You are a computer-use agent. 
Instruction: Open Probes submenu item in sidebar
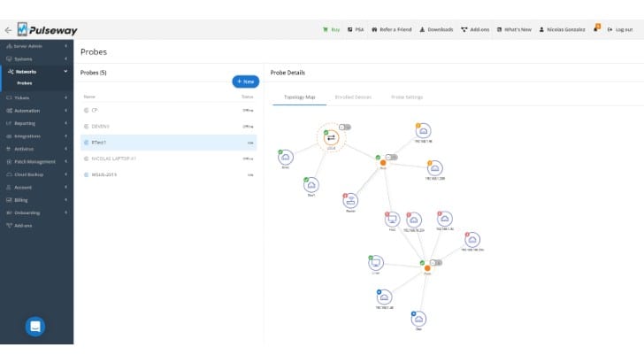click(x=25, y=83)
